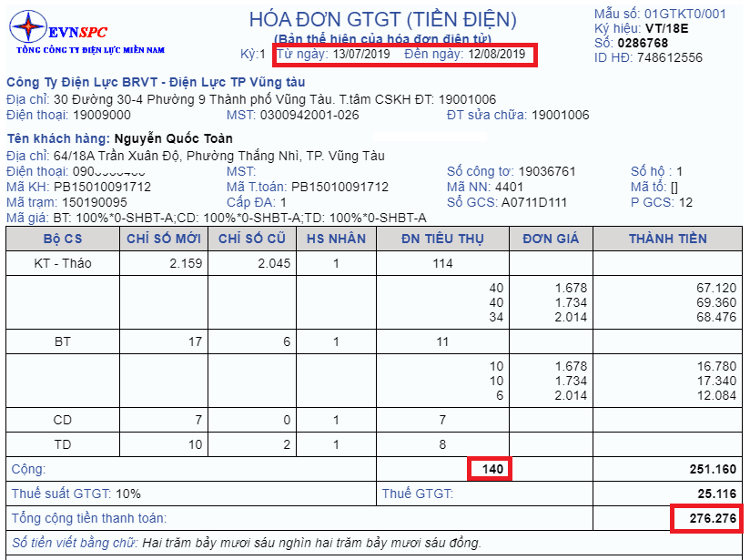Click the new reading value 2.159
Image resolution: width=750 pixels, height=560 pixels.
point(186,263)
